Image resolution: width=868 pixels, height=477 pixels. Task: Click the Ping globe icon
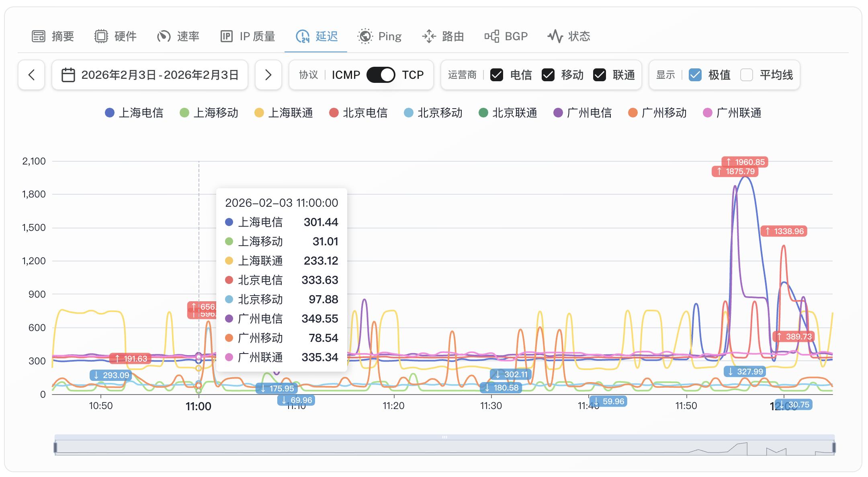click(x=365, y=36)
